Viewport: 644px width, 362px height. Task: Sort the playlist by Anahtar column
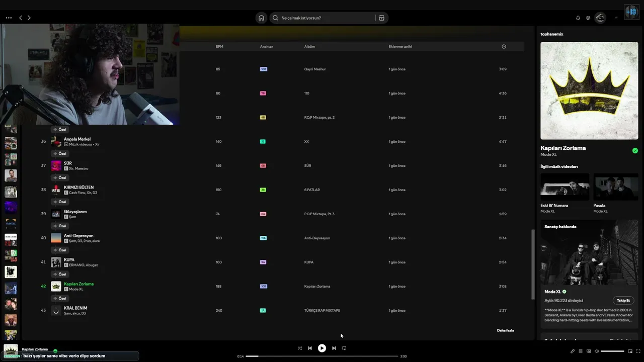tap(267, 47)
